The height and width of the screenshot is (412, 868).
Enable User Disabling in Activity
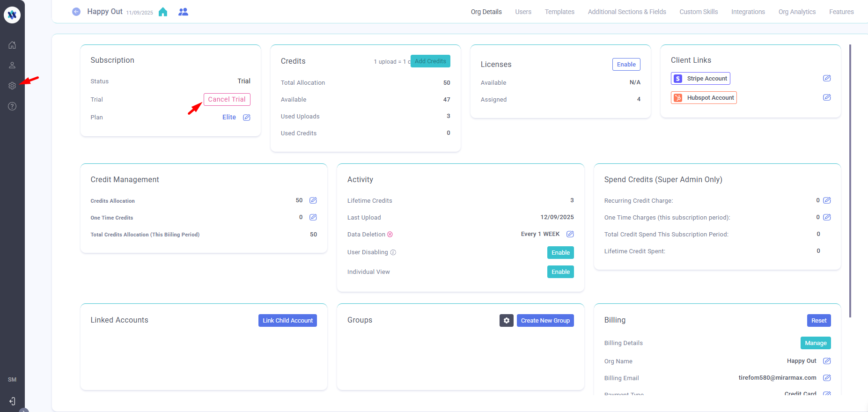coord(560,253)
